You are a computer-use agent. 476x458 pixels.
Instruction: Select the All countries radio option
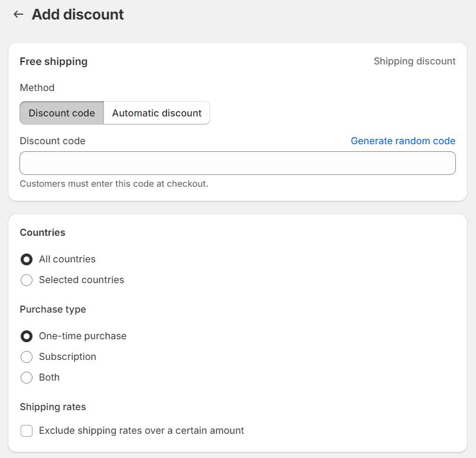[27, 259]
